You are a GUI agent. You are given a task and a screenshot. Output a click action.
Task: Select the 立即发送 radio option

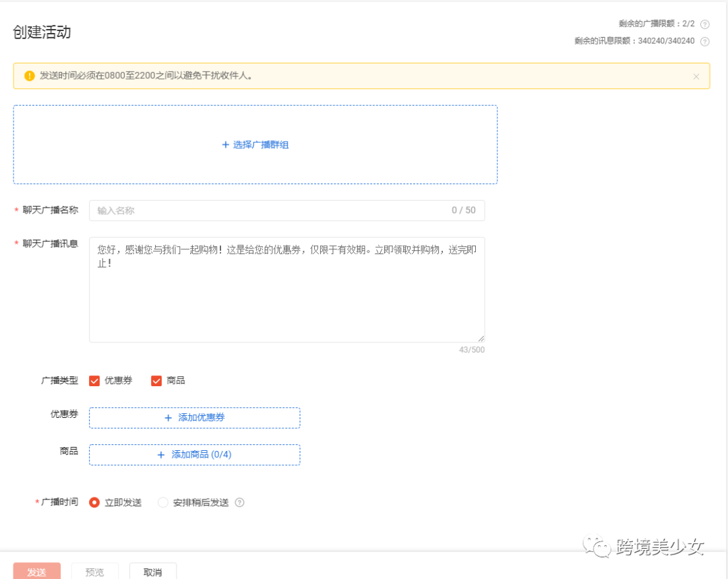(x=94, y=502)
